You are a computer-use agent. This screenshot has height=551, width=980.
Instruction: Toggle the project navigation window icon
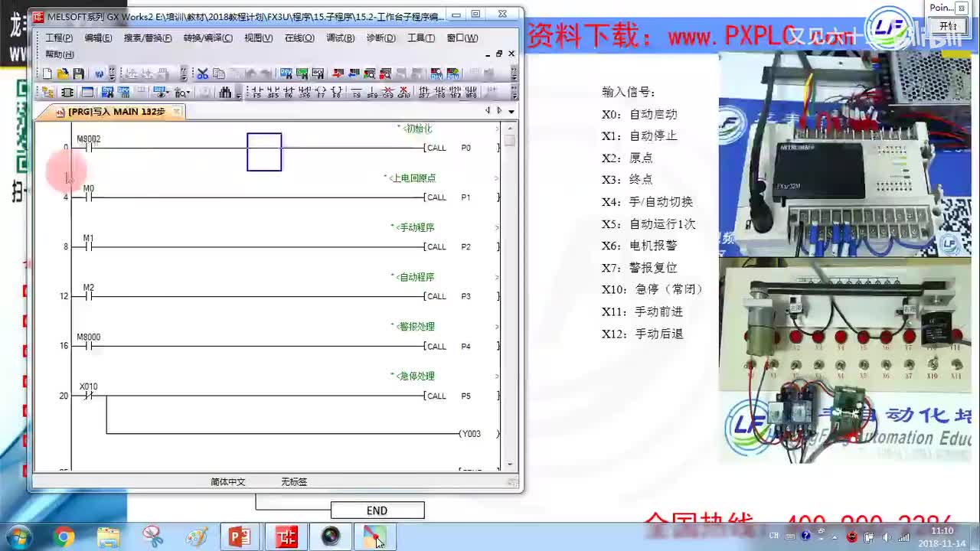tap(47, 93)
